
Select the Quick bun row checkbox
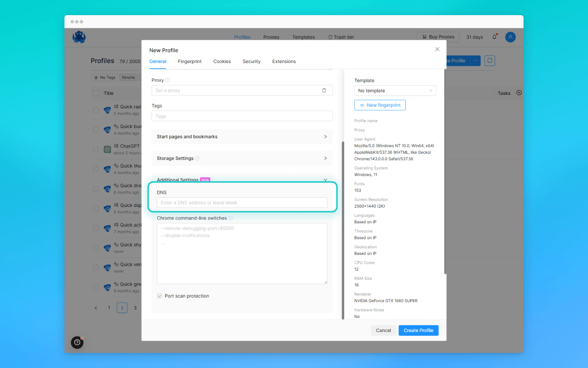(96, 130)
